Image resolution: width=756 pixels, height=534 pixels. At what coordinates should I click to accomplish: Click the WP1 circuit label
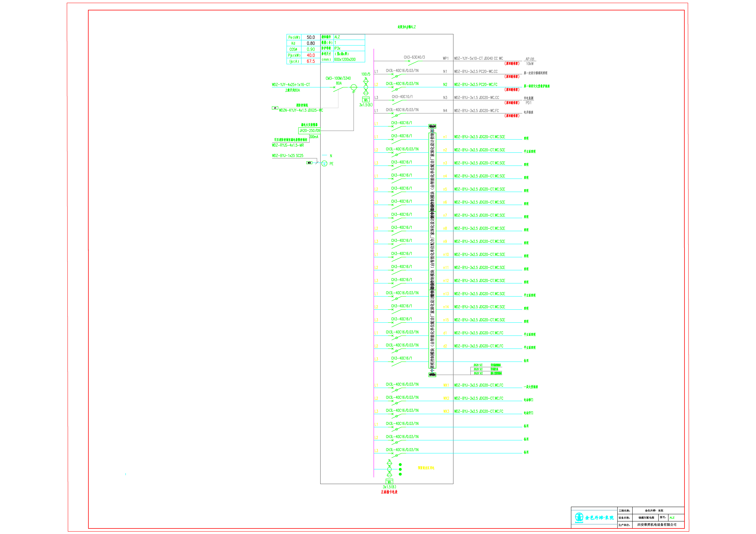coord(446,58)
